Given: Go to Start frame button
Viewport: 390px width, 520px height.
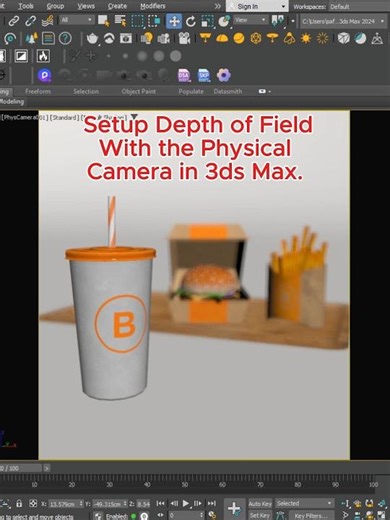Looking at the screenshot, I should (x=160, y=503).
